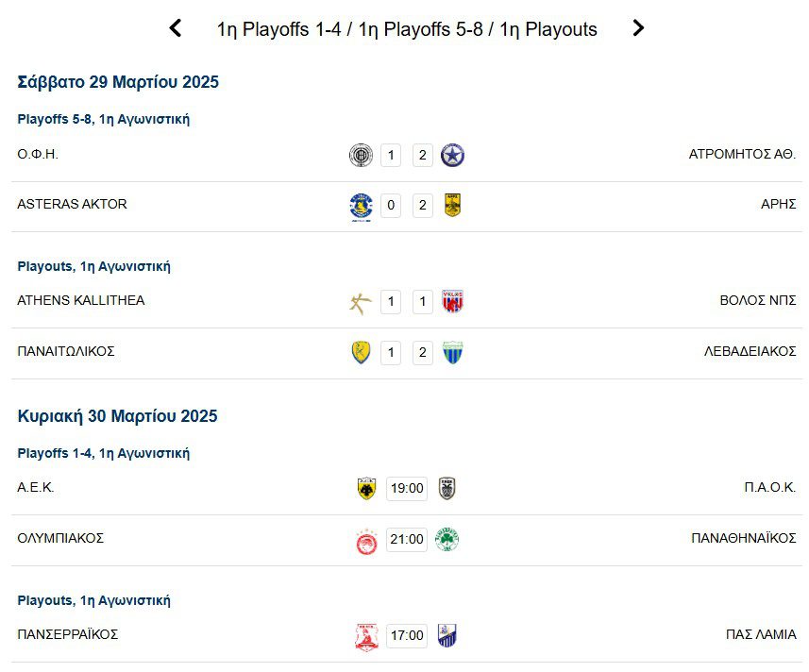Click the Aris yellow club crest
This screenshot has width=809, height=672.
coord(451,206)
